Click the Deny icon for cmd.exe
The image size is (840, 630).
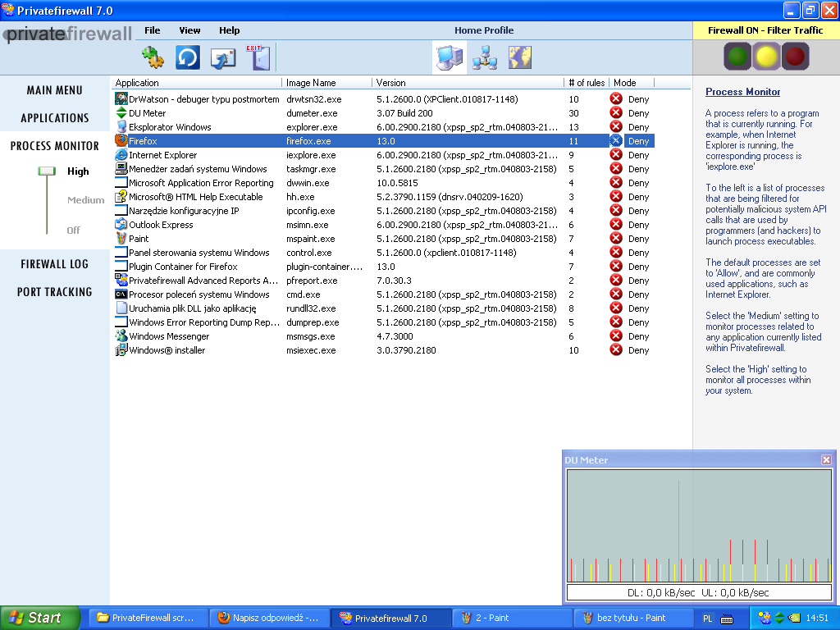(x=616, y=294)
